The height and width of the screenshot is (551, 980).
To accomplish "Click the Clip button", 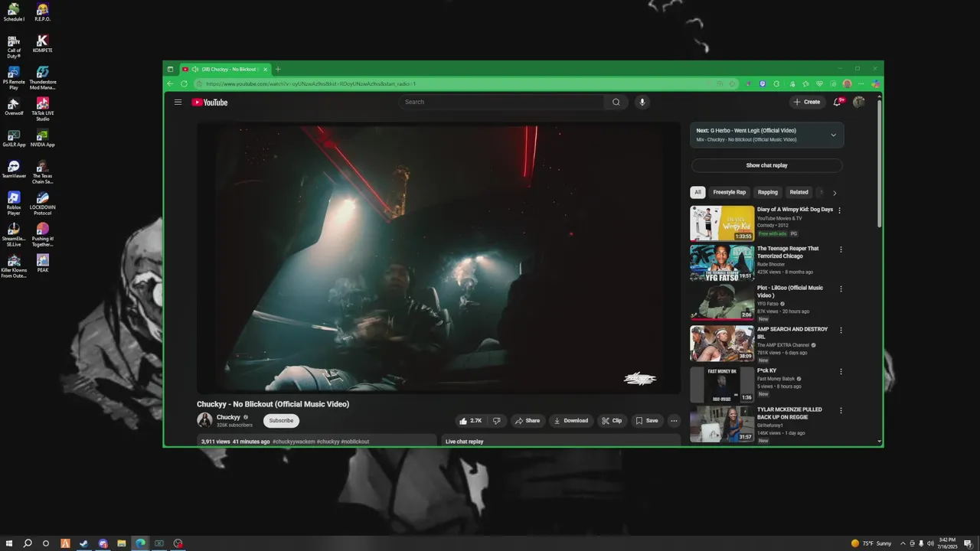I will click(x=612, y=421).
